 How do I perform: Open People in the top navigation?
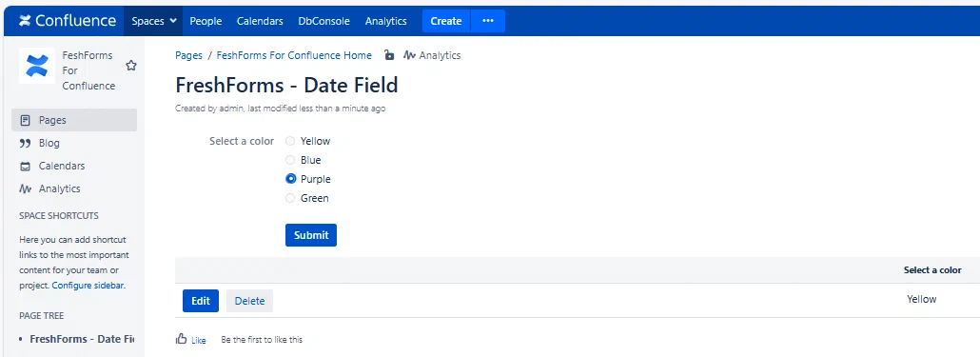206,21
